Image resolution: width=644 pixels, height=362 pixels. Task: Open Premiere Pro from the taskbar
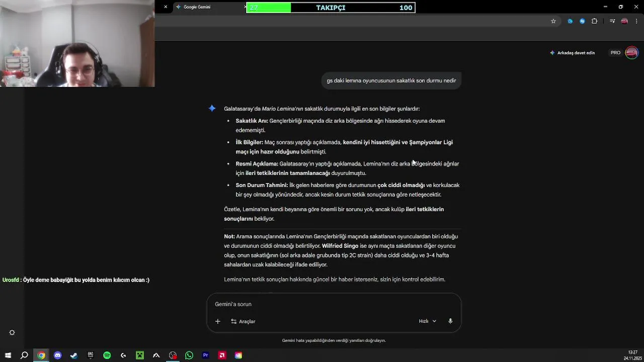pos(205,355)
